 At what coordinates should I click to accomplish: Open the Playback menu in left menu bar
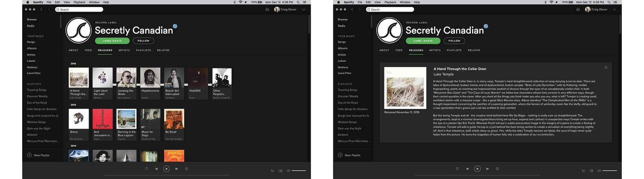click(79, 2)
